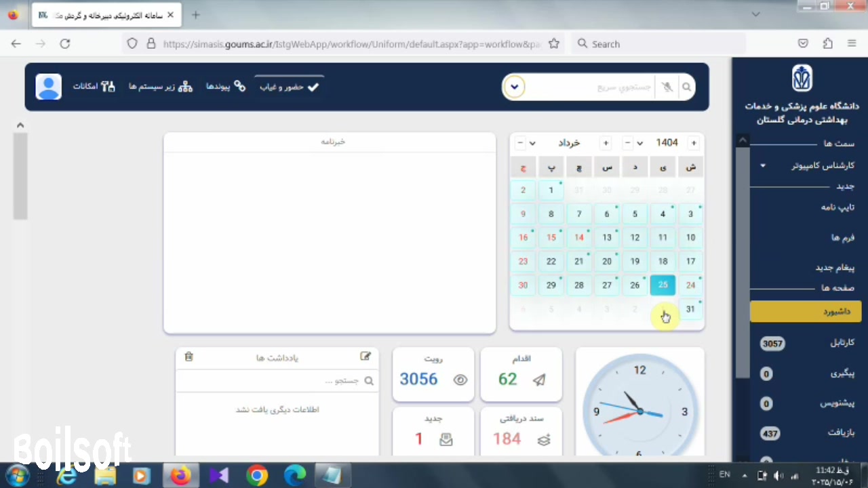Open Google Chrome from the taskbar

tap(257, 476)
